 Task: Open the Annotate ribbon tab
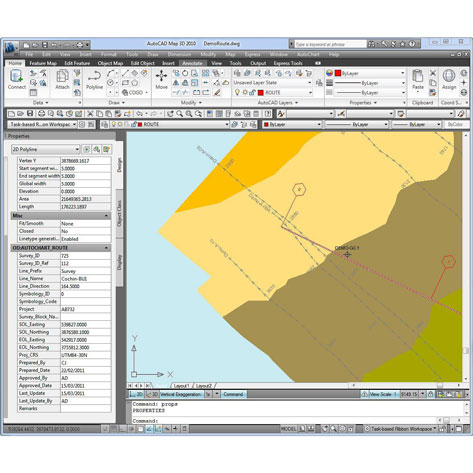(x=192, y=63)
